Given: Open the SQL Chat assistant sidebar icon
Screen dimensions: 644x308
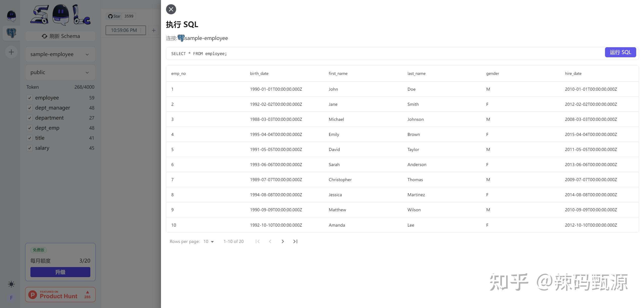Looking at the screenshot, I should 11,16.
